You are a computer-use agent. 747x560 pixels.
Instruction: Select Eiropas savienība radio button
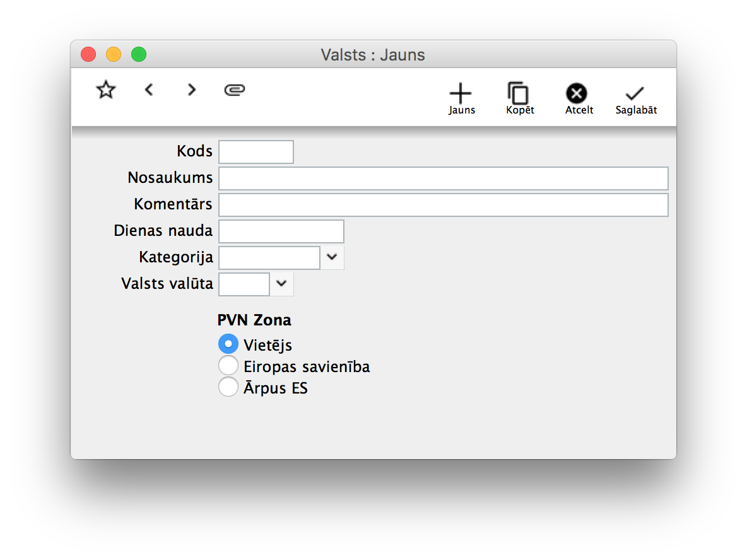click(228, 366)
